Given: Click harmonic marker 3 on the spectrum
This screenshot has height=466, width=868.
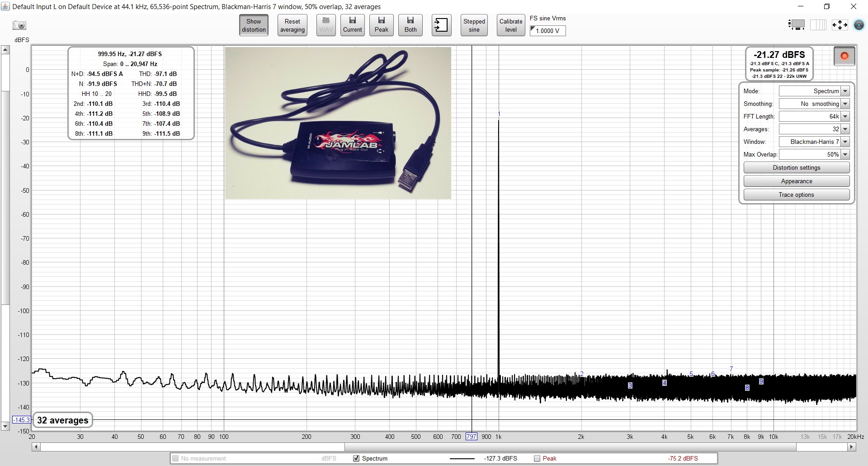Looking at the screenshot, I should [630, 385].
